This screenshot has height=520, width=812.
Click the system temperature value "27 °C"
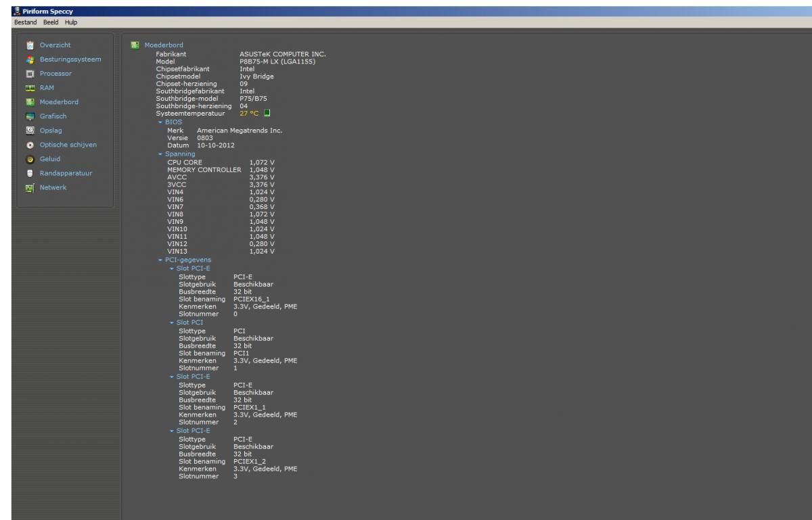(x=250, y=113)
